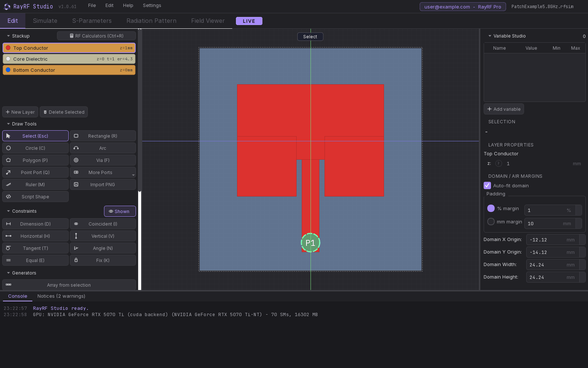Choose the Rectangle (R) draw tool
588x368 pixels.
pos(103,136)
